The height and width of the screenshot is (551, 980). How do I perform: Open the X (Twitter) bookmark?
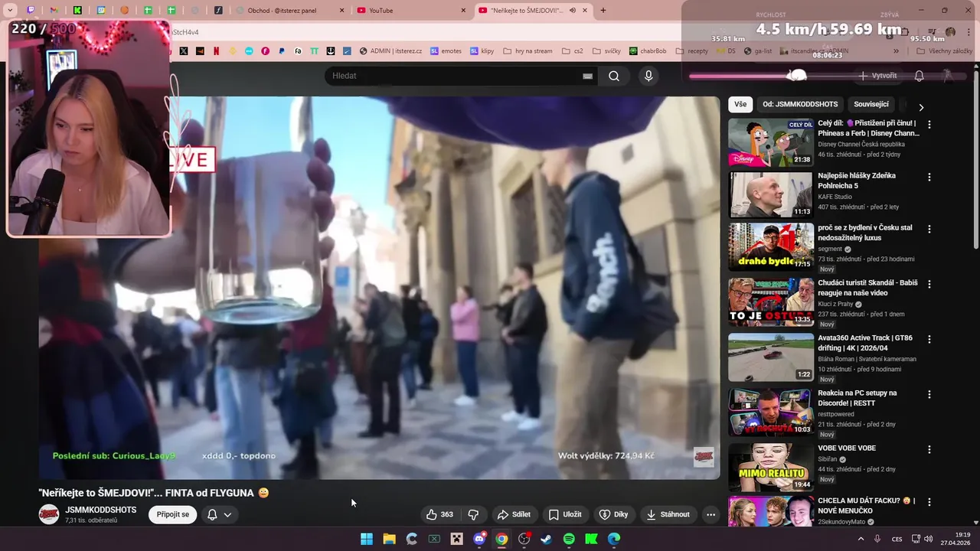(x=184, y=51)
